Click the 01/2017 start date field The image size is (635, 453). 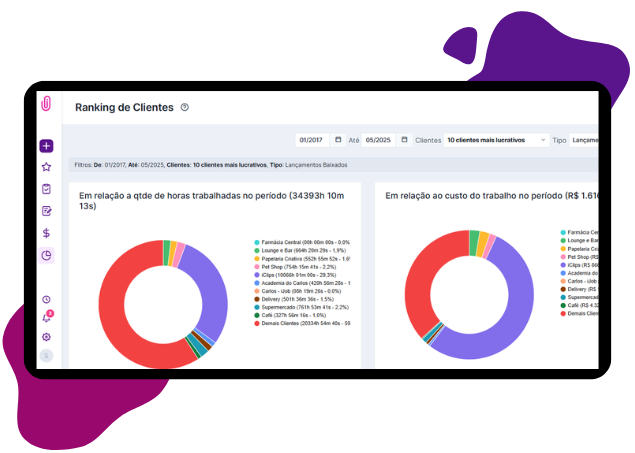(314, 140)
